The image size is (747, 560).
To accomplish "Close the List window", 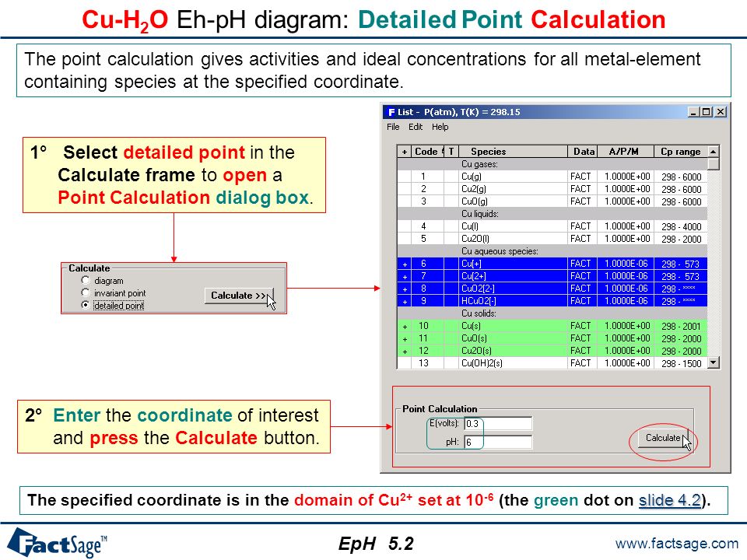I will (x=721, y=112).
